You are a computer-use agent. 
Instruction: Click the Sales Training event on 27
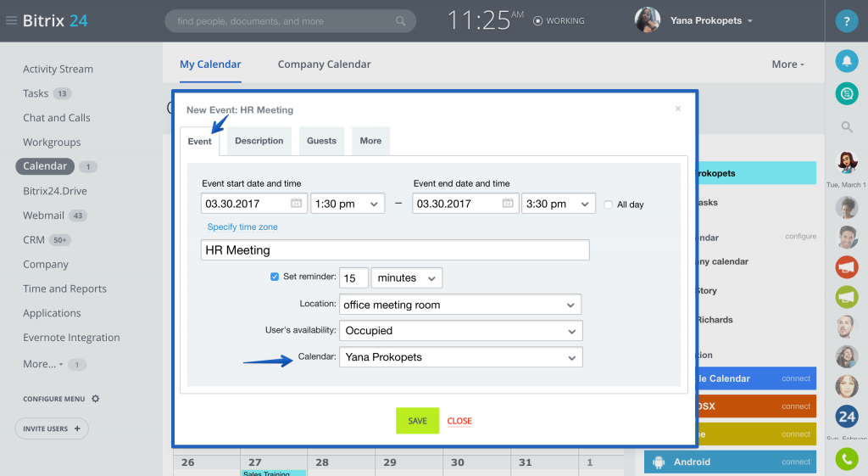coord(274,473)
